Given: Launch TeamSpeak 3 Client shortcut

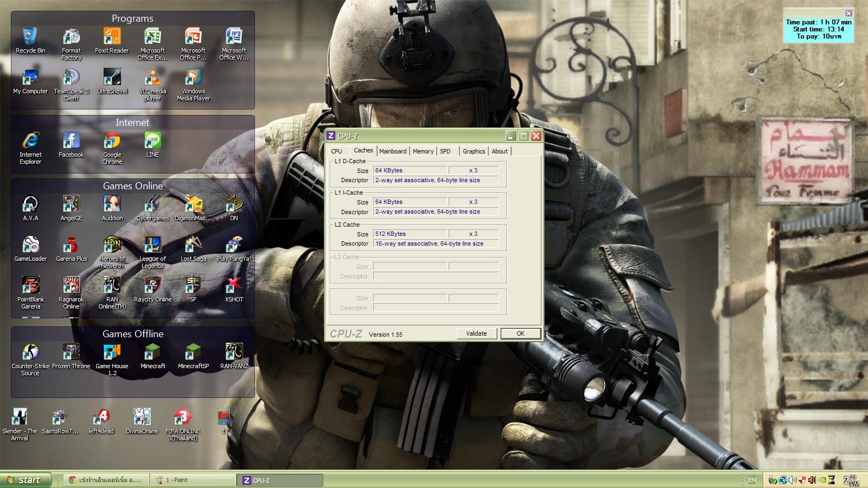Looking at the screenshot, I should click(x=71, y=85).
